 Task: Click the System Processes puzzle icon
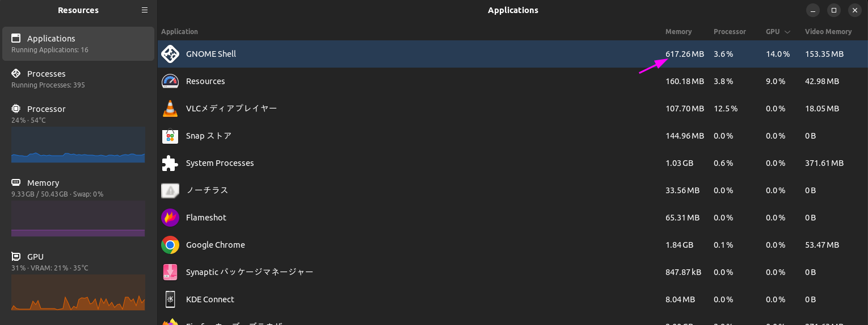(x=170, y=163)
